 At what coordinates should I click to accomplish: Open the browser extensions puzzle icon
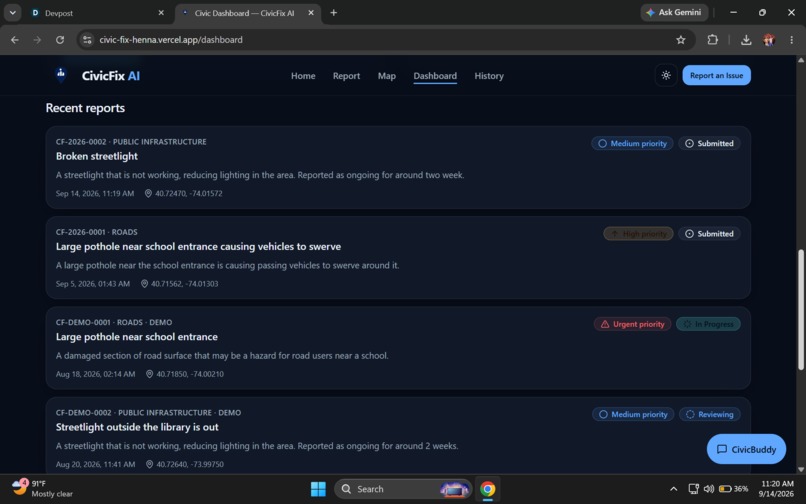(712, 40)
